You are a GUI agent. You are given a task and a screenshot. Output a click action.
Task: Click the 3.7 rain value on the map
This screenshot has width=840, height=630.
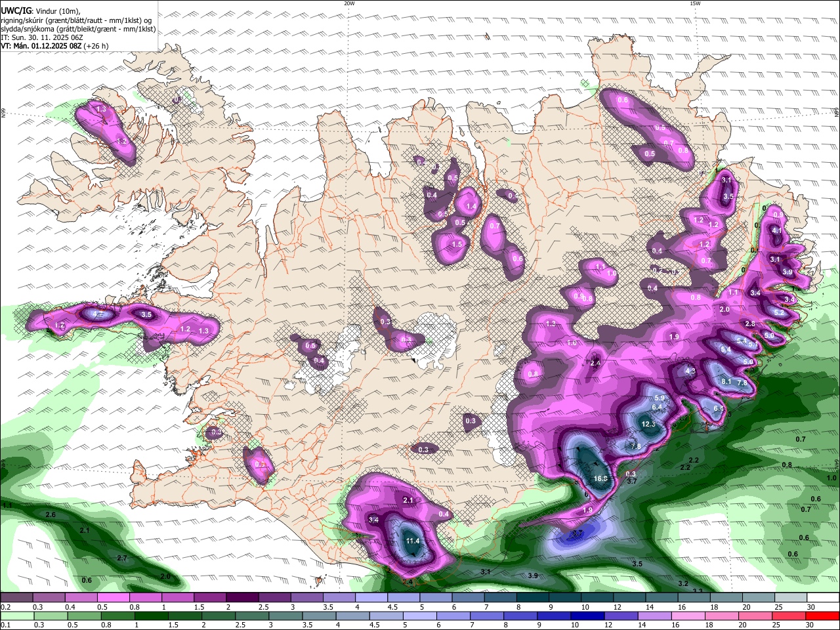tap(633, 481)
